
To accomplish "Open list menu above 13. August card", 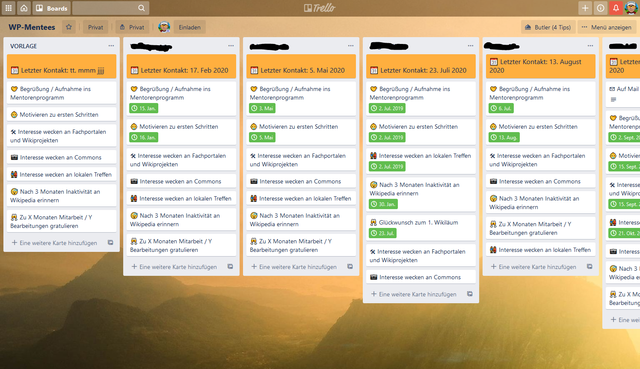I will [590, 46].
